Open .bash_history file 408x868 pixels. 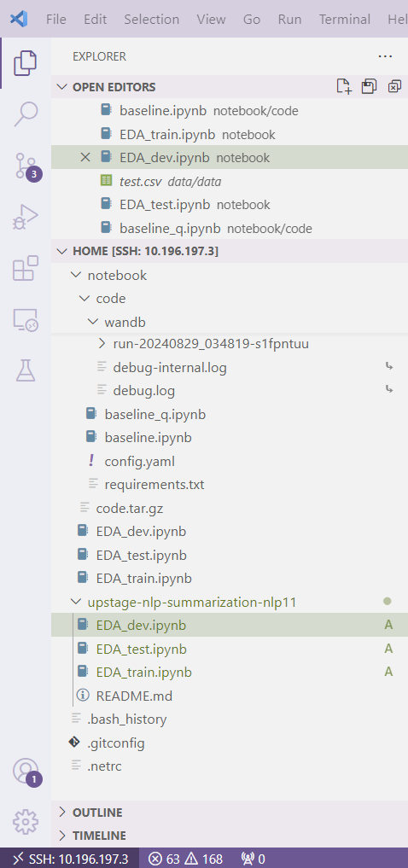click(230, 719)
